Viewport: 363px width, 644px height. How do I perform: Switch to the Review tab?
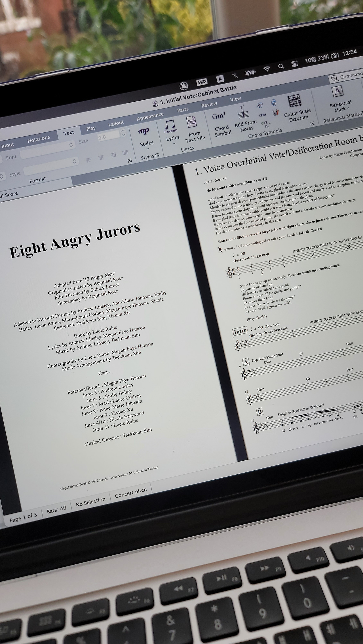(209, 105)
